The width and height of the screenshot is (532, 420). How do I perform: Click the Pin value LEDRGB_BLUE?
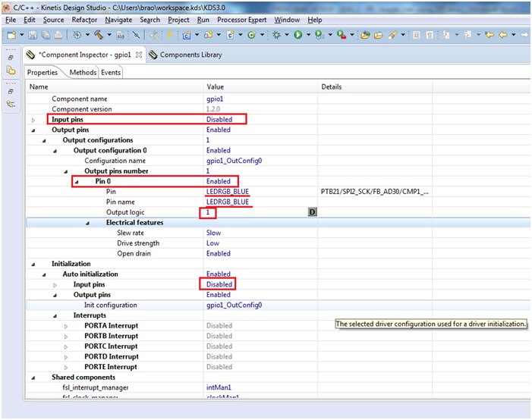[x=228, y=192]
